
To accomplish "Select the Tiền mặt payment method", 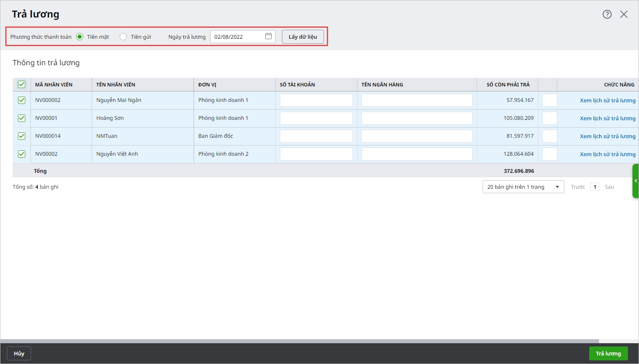I will click(80, 37).
